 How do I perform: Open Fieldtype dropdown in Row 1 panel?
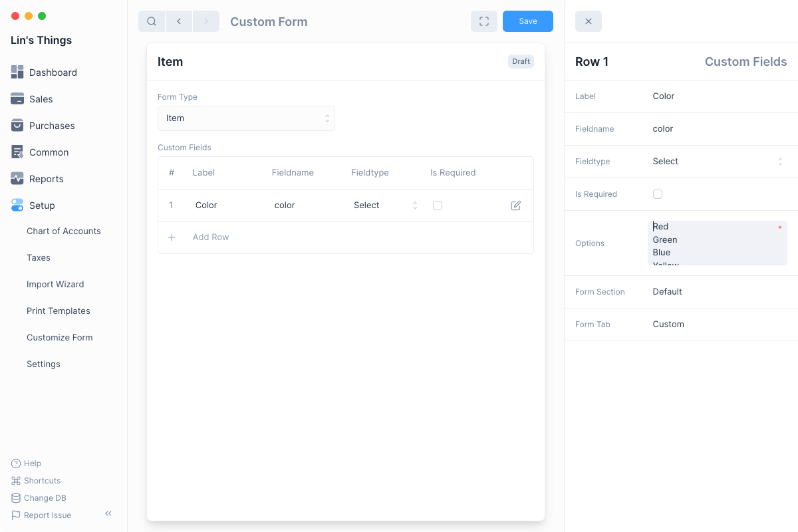(717, 162)
